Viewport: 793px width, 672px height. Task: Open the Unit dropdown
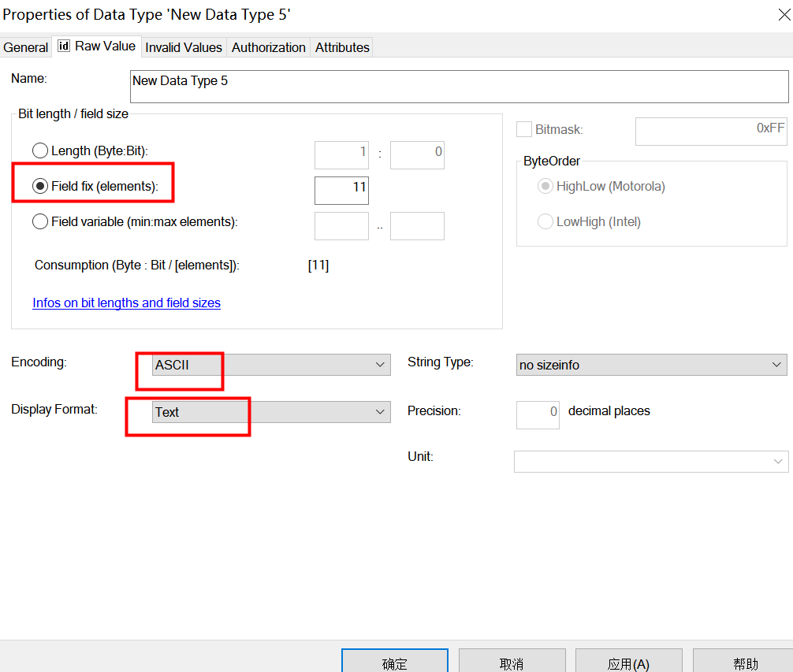pyautogui.click(x=651, y=462)
